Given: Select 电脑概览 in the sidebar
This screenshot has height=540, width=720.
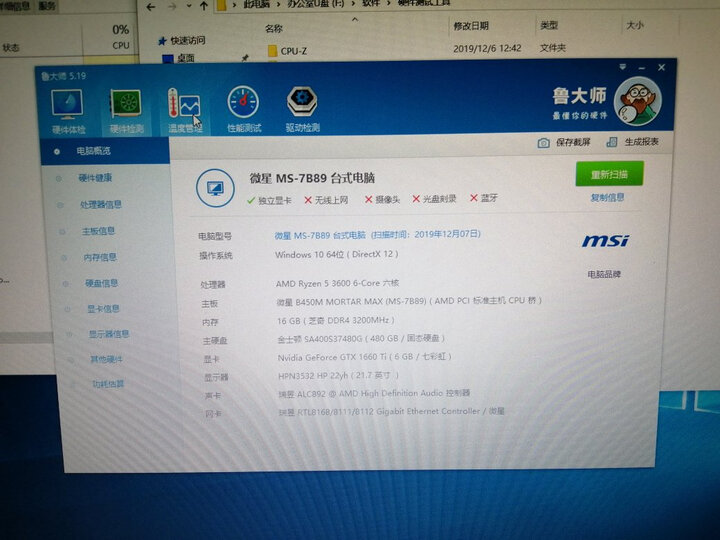Looking at the screenshot, I should coord(105,151).
